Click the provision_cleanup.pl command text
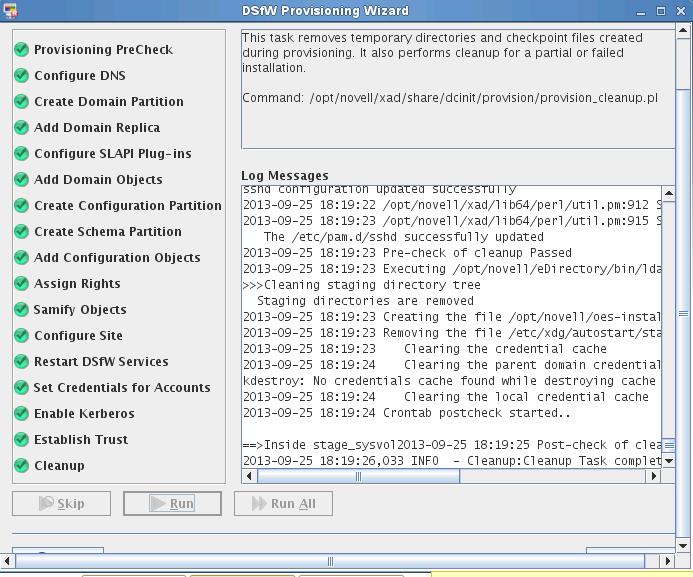Viewport: 693px width, 577px height. (x=484, y=98)
